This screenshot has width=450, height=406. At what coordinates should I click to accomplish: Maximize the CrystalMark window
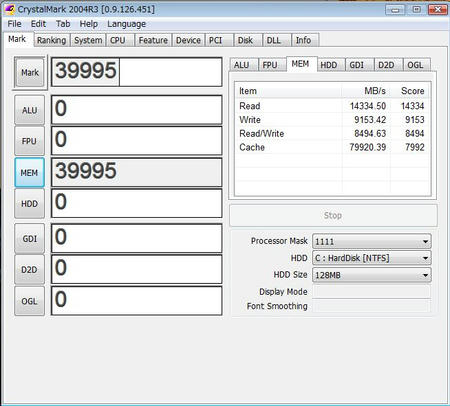click(x=417, y=10)
